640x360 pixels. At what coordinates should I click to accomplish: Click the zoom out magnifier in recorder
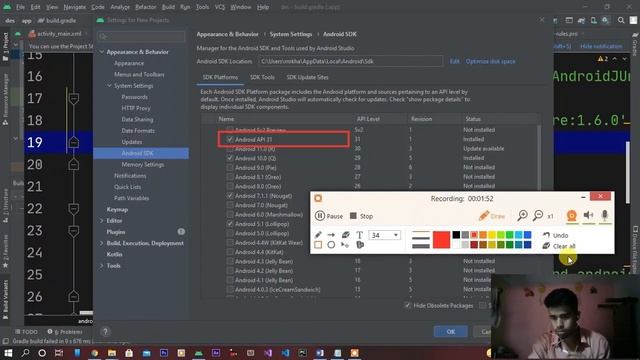pos(538,216)
